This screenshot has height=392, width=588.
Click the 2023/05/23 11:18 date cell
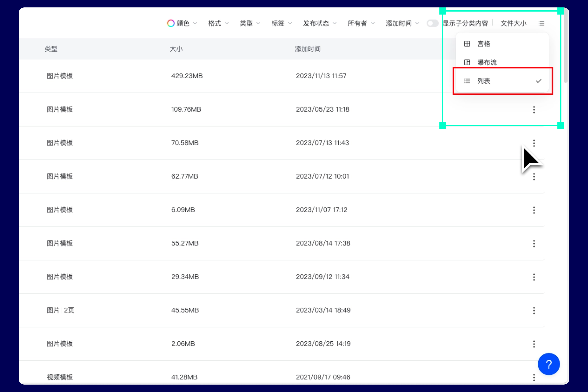click(x=322, y=109)
